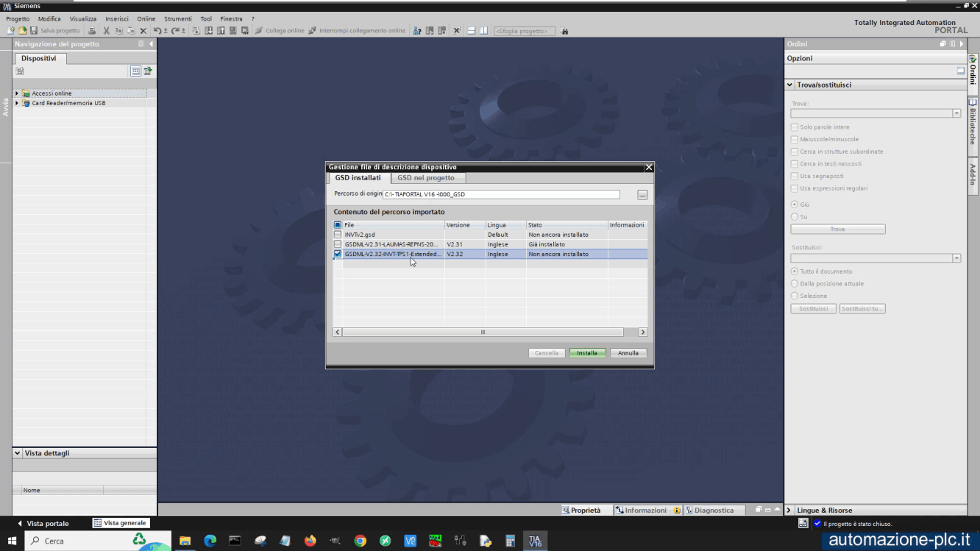This screenshot has height=551, width=980.
Task: Select the GSD installati tab
Action: click(x=358, y=178)
